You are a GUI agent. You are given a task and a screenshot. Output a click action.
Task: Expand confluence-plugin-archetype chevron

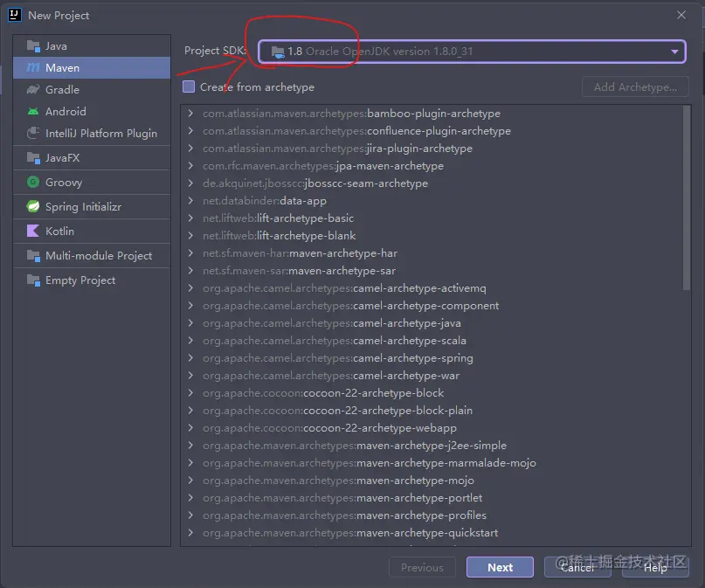tap(190, 131)
